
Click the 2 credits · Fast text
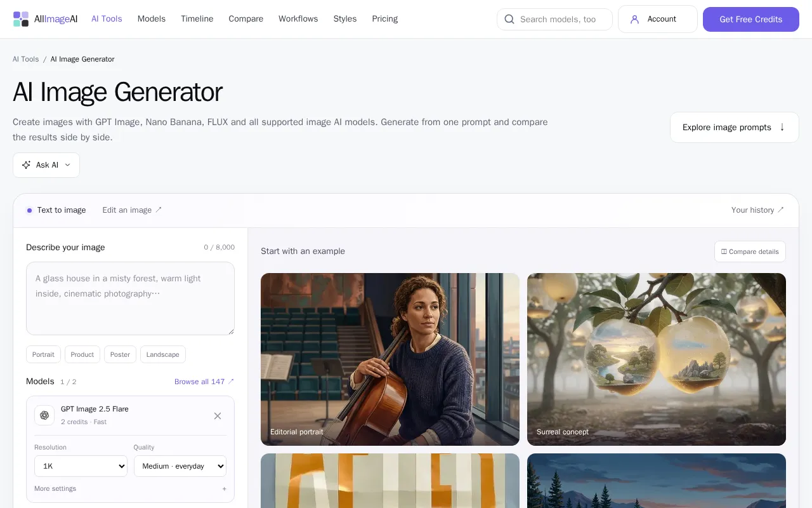tap(84, 422)
